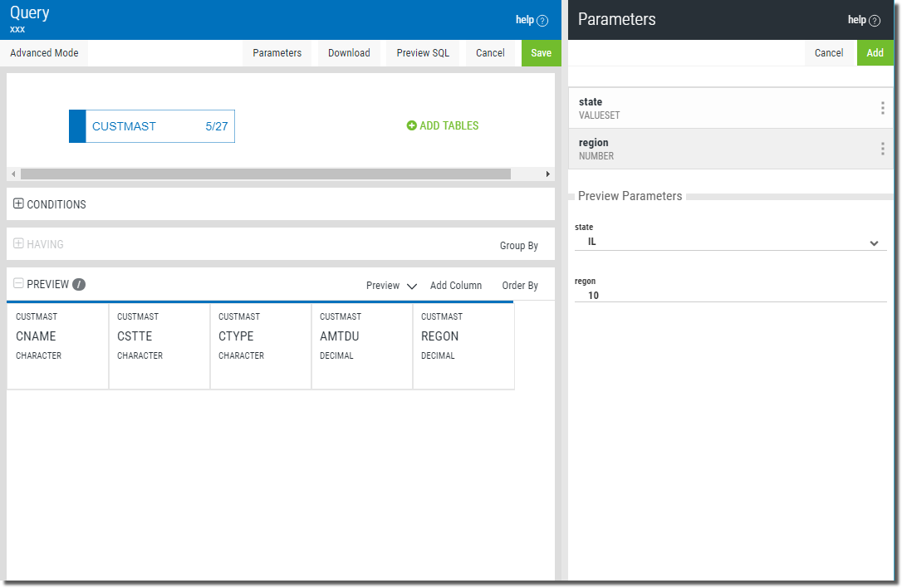Click the green Add button in Parameters

pyautogui.click(x=875, y=53)
